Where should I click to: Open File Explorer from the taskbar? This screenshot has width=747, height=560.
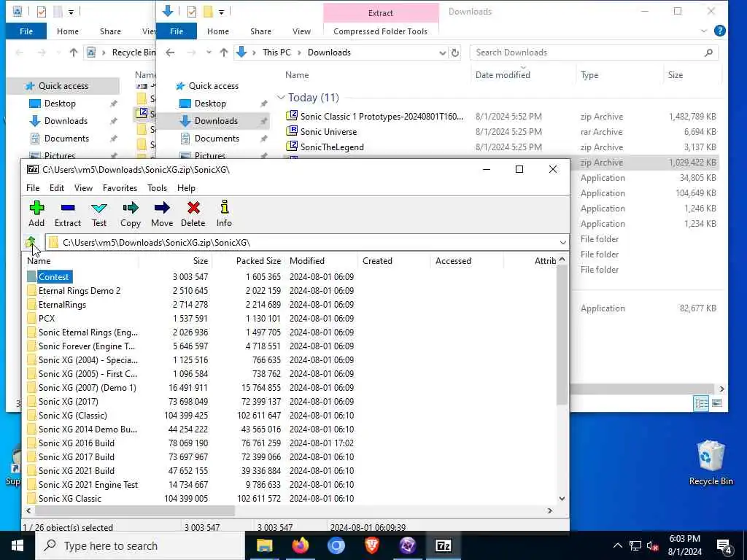click(264, 545)
